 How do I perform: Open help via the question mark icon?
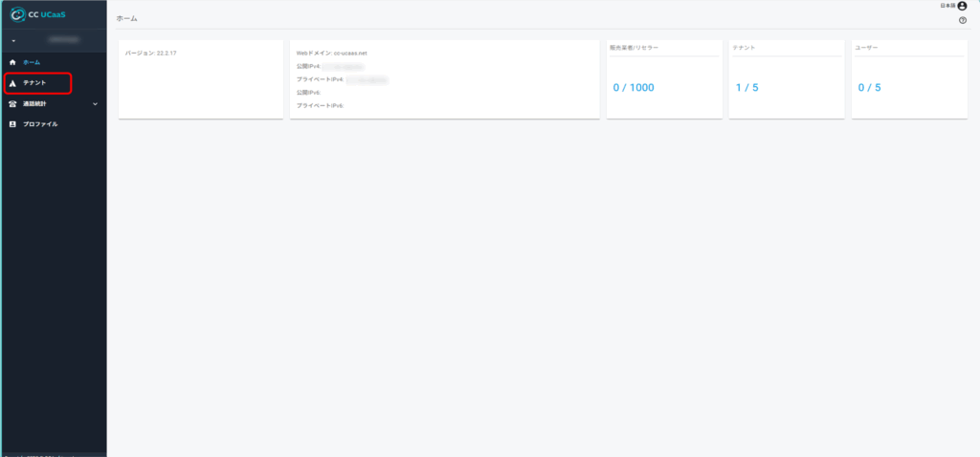pos(962,20)
